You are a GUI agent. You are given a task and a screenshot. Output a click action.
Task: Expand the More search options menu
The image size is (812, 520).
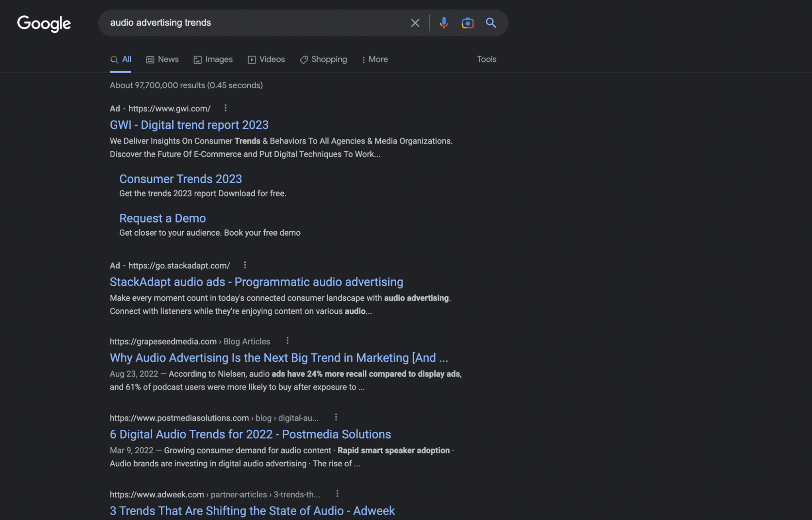click(375, 59)
